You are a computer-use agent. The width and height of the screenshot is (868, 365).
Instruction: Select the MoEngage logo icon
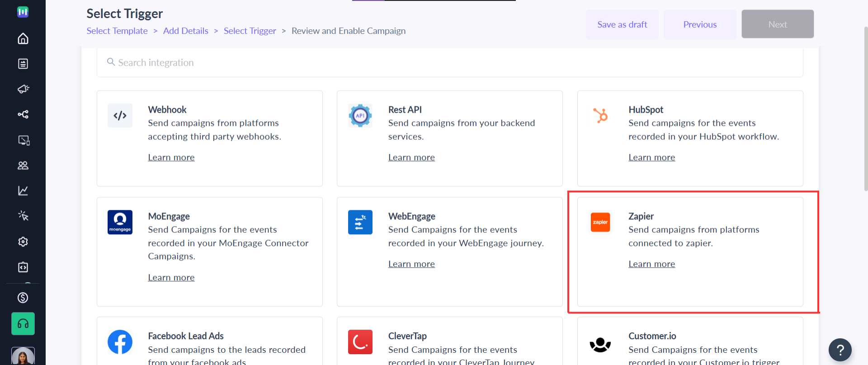click(120, 222)
